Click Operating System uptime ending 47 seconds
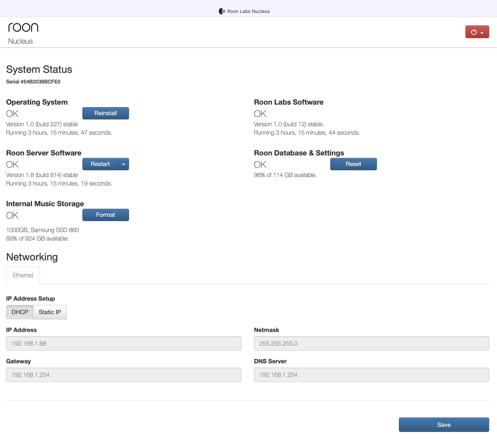The image size is (497, 448). point(59,133)
